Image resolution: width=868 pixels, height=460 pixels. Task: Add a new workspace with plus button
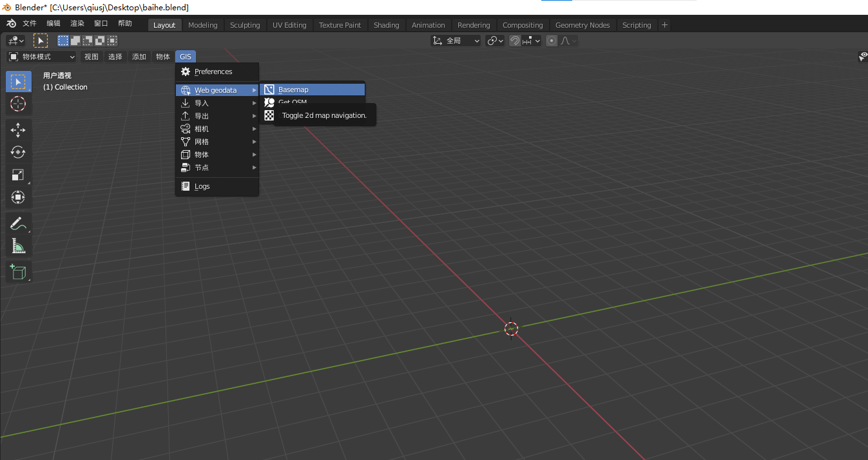(x=665, y=25)
